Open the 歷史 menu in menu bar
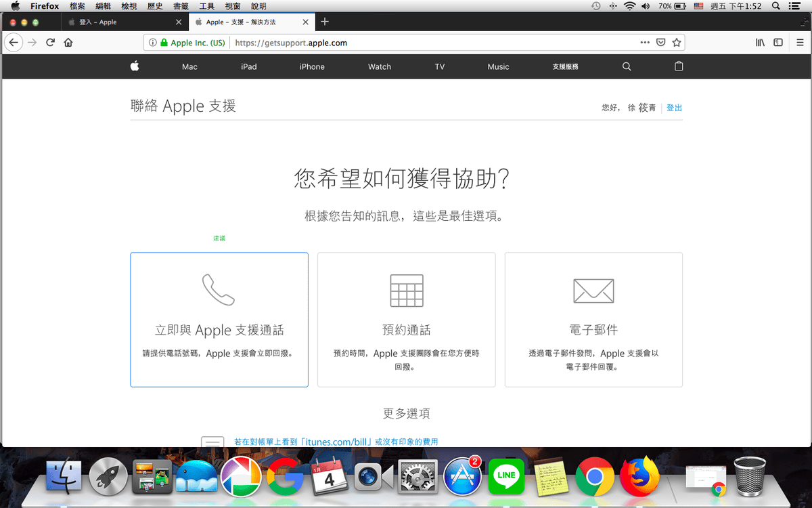Image resolution: width=812 pixels, height=508 pixels. pos(155,6)
